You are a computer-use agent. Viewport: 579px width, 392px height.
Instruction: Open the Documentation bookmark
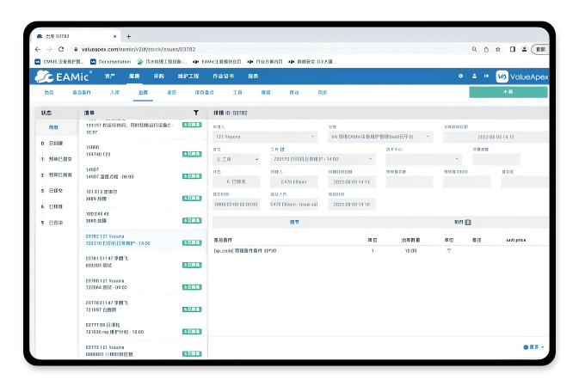111,62
